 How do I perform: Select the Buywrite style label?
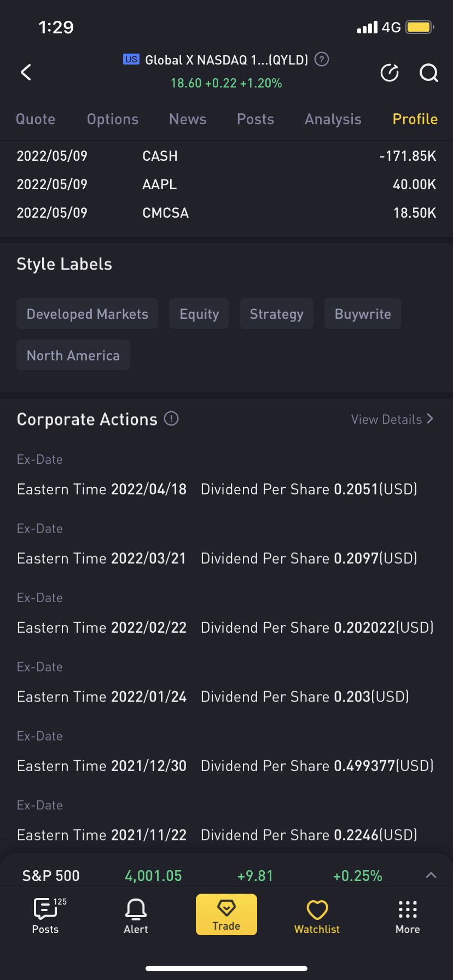[363, 314]
